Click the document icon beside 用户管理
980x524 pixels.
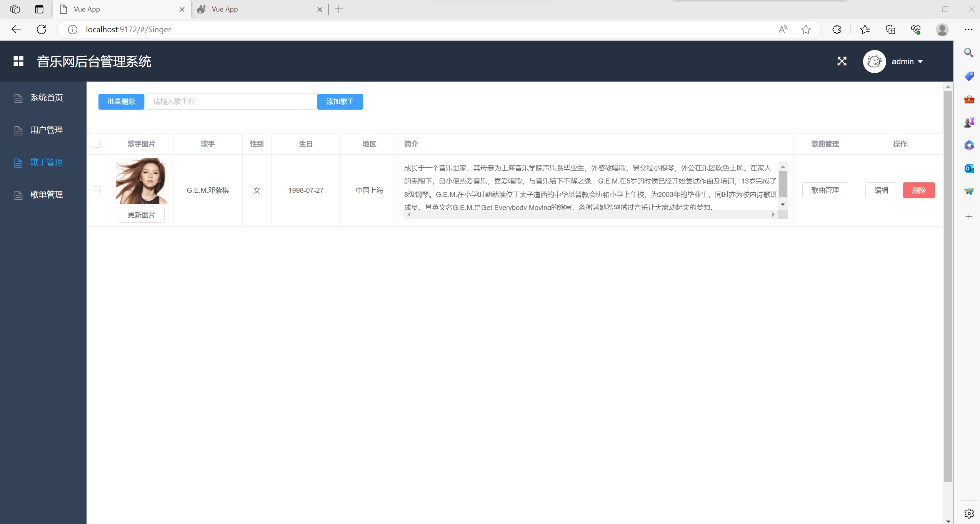(x=18, y=131)
